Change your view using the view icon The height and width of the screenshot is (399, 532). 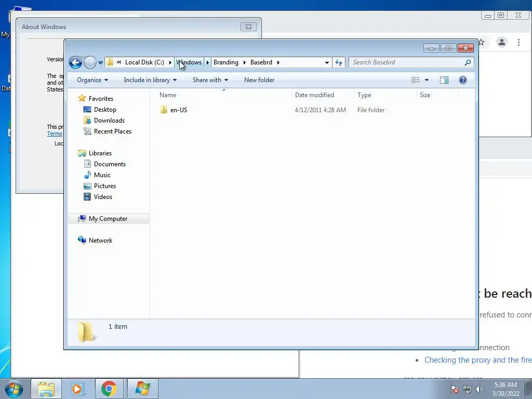click(x=415, y=80)
